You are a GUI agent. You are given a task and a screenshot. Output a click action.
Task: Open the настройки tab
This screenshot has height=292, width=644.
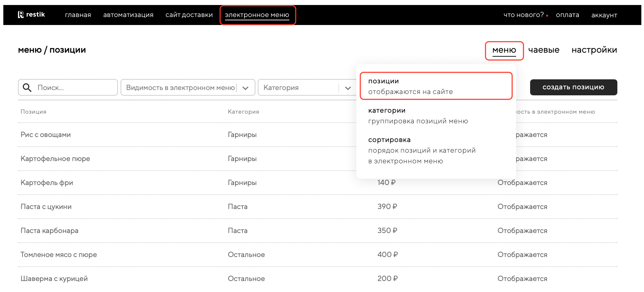click(x=594, y=50)
